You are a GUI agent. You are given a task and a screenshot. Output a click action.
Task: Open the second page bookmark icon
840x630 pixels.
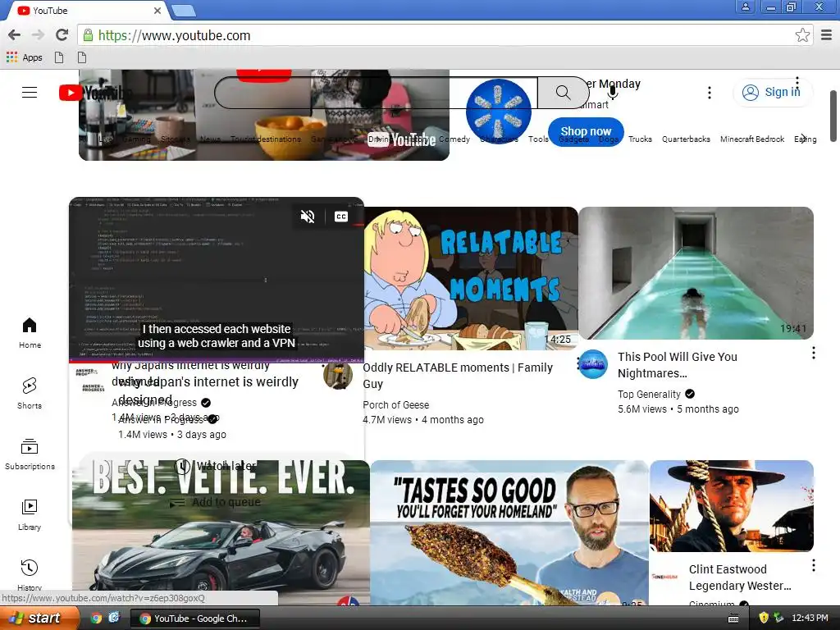tap(82, 57)
